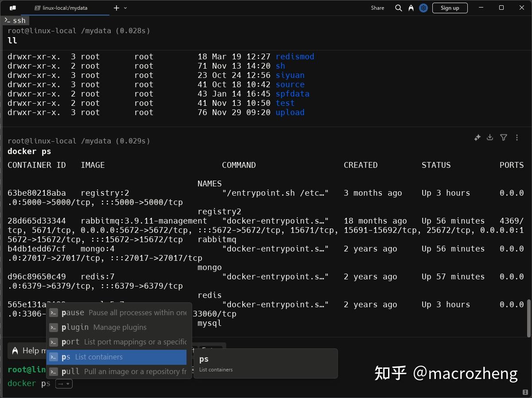Screen dimensions: 532x398
Task: Click the PORTS column header
Action: tap(512, 165)
